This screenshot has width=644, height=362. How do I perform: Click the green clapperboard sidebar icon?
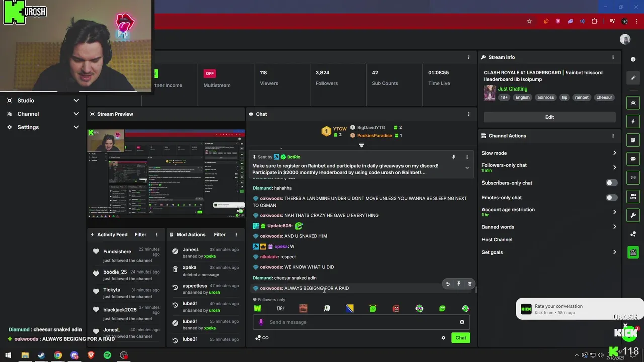(633, 252)
